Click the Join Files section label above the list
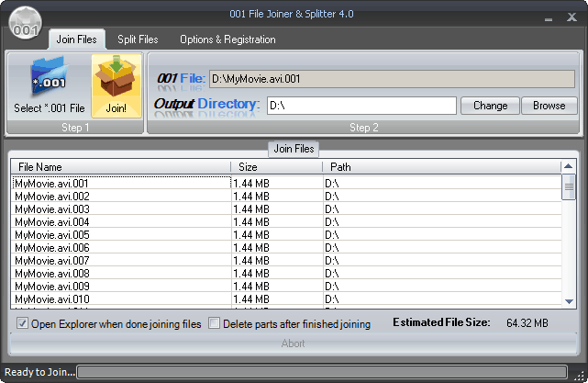 point(294,149)
